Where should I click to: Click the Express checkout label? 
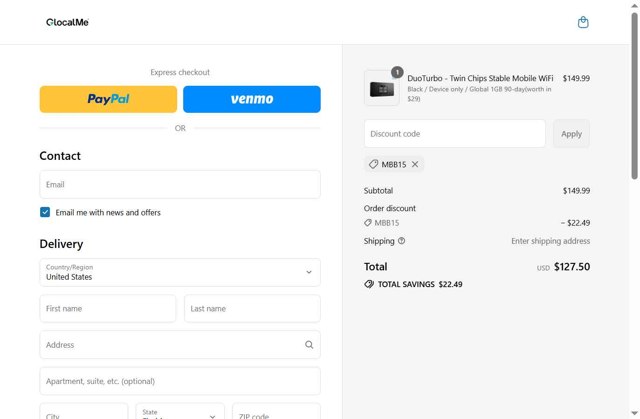(x=180, y=72)
